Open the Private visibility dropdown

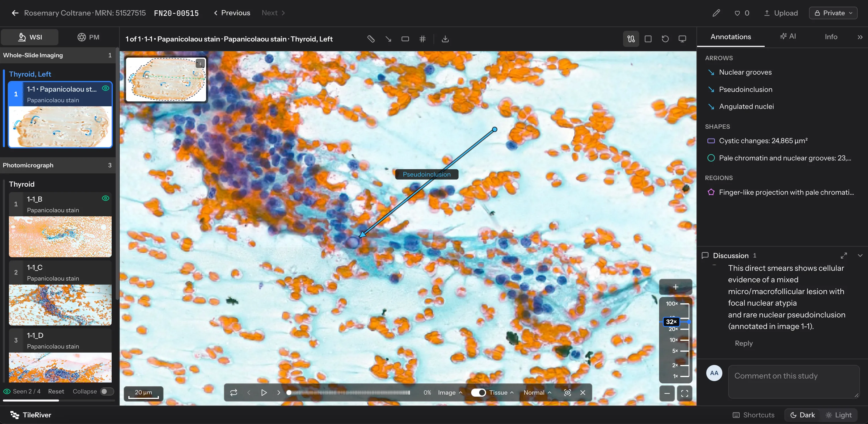pos(833,13)
